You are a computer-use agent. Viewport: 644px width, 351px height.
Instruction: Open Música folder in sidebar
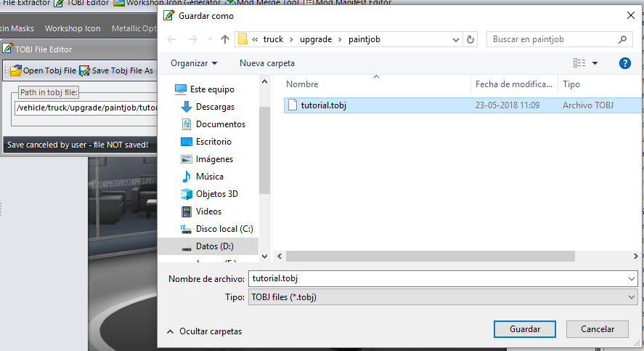(x=210, y=177)
